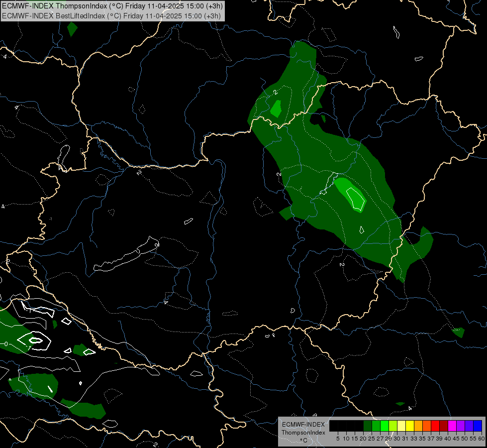Click the purple 45–50 legend swatch
This screenshot has height=448, width=487.
[x=461, y=426]
